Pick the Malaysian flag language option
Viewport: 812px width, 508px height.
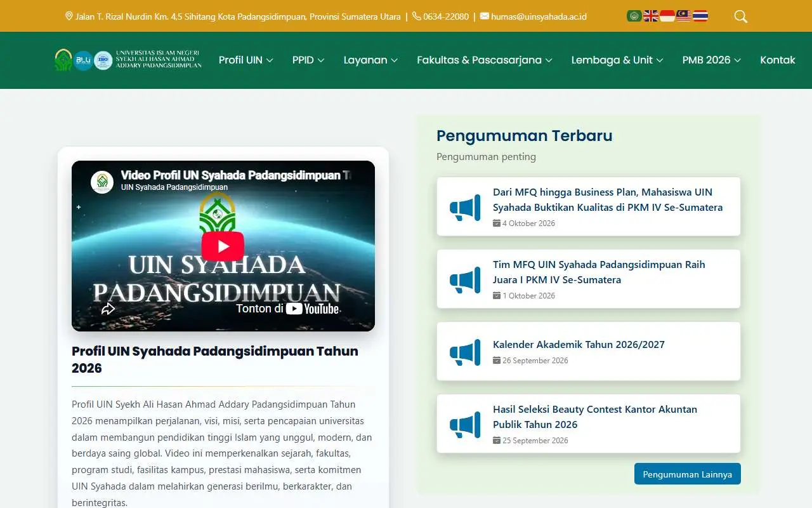(x=684, y=16)
